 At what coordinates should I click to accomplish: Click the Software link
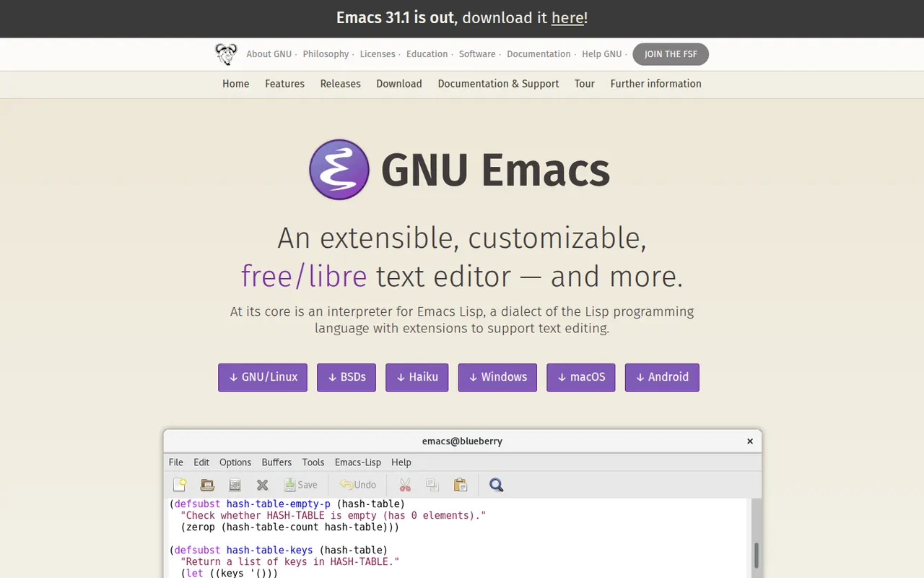click(477, 54)
